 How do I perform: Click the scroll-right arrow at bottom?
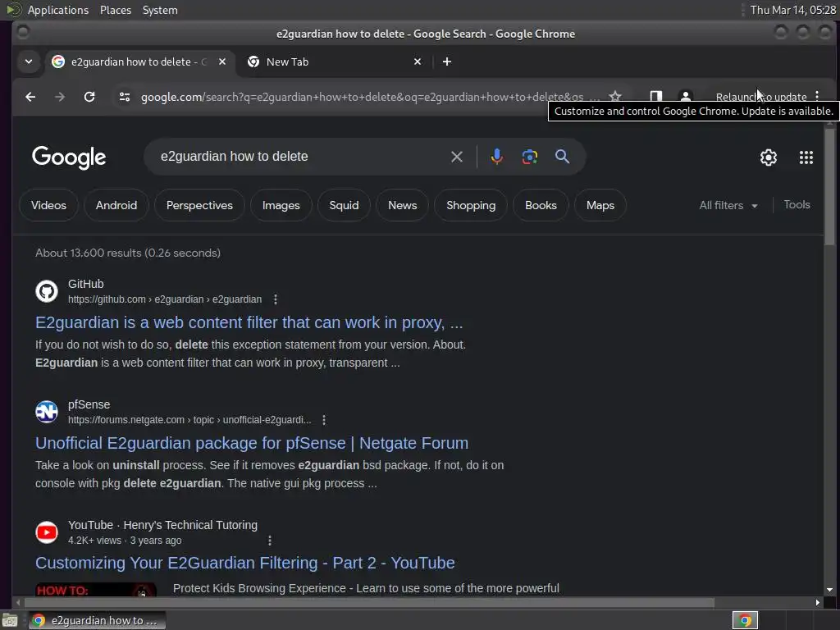pyautogui.click(x=818, y=603)
